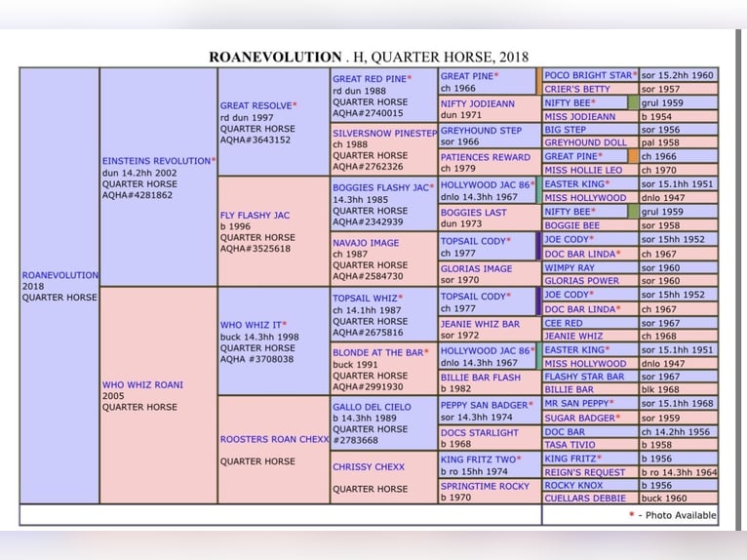The height and width of the screenshot is (560, 747).
Task: Click the 'sor 15.1hh 1968' cell
Action: click(x=678, y=404)
